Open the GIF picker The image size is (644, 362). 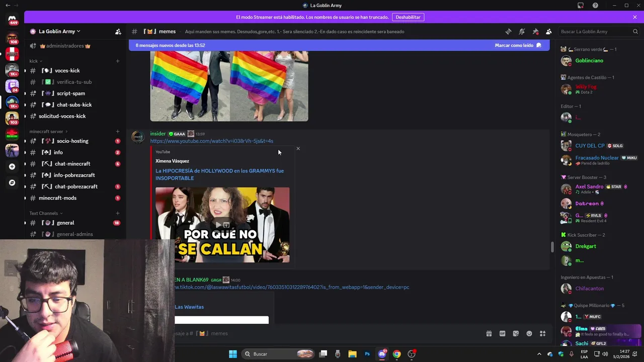click(x=502, y=333)
